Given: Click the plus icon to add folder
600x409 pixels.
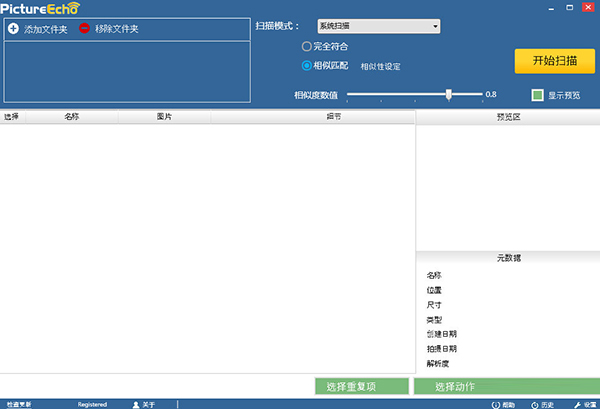Looking at the screenshot, I should pos(13,29).
